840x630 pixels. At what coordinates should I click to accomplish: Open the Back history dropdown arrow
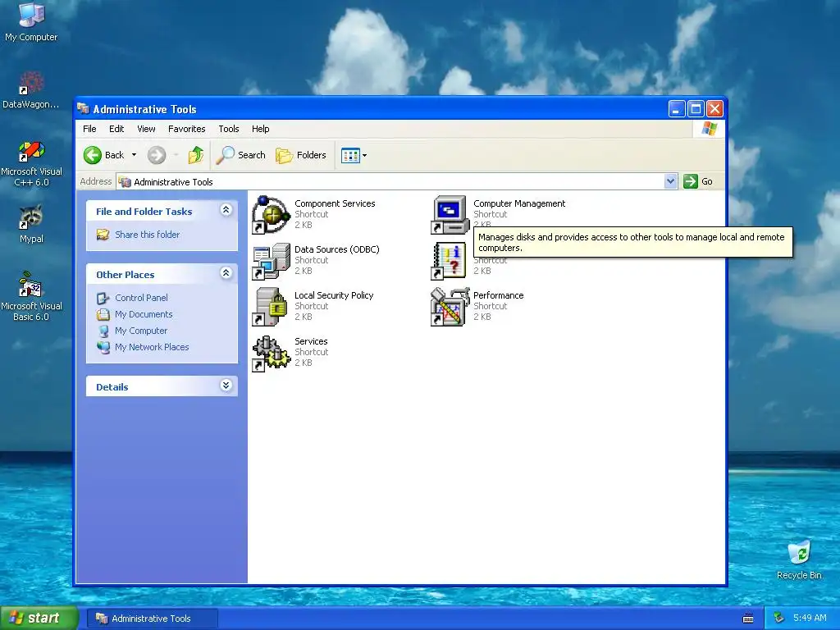click(134, 155)
